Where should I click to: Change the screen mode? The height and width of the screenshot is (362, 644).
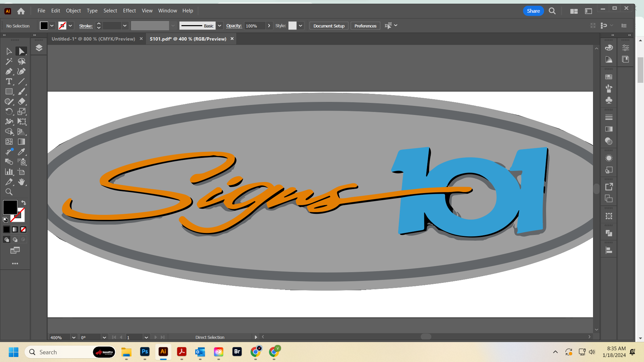15,250
